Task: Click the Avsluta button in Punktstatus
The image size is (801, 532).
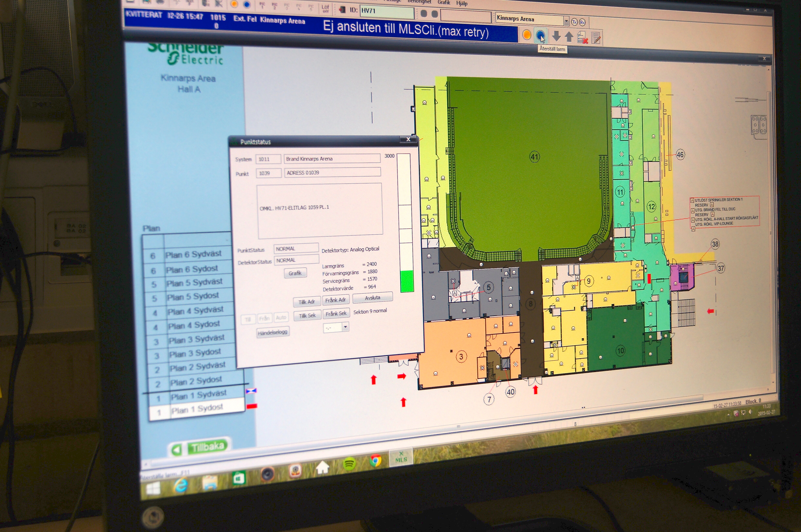Action: tap(372, 298)
